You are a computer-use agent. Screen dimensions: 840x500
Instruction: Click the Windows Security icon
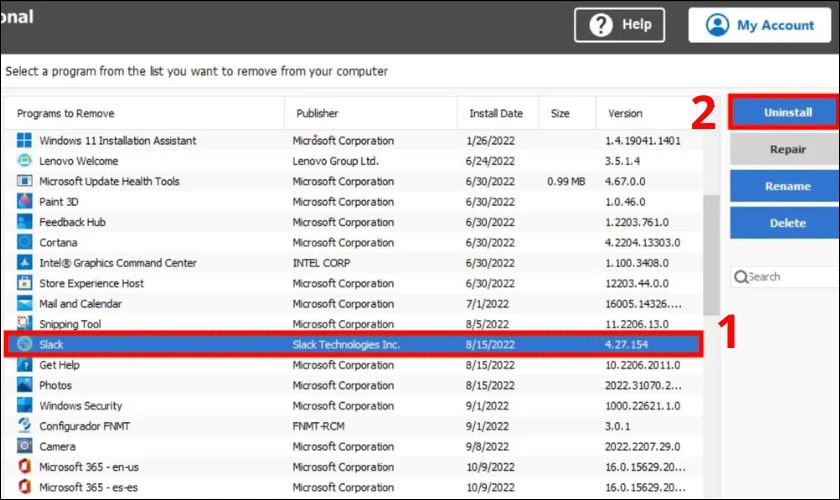(x=24, y=406)
